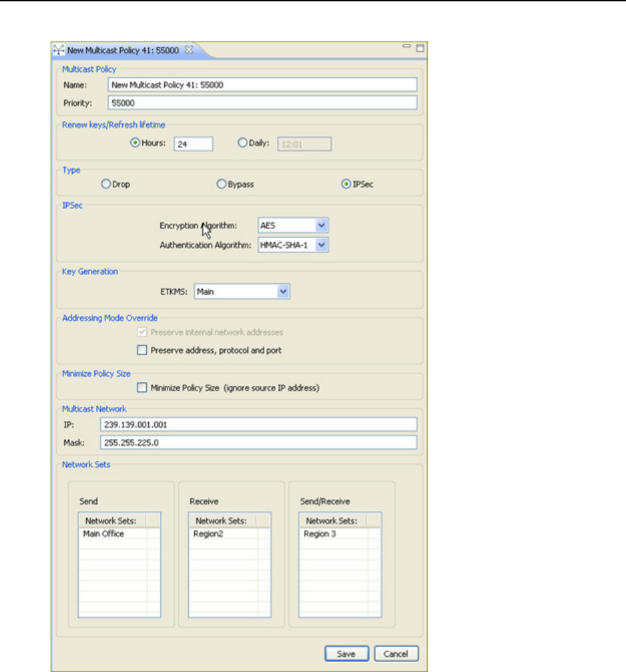Viewport: 626px width, 672px height.
Task: Click the Save button
Action: pyautogui.click(x=346, y=653)
